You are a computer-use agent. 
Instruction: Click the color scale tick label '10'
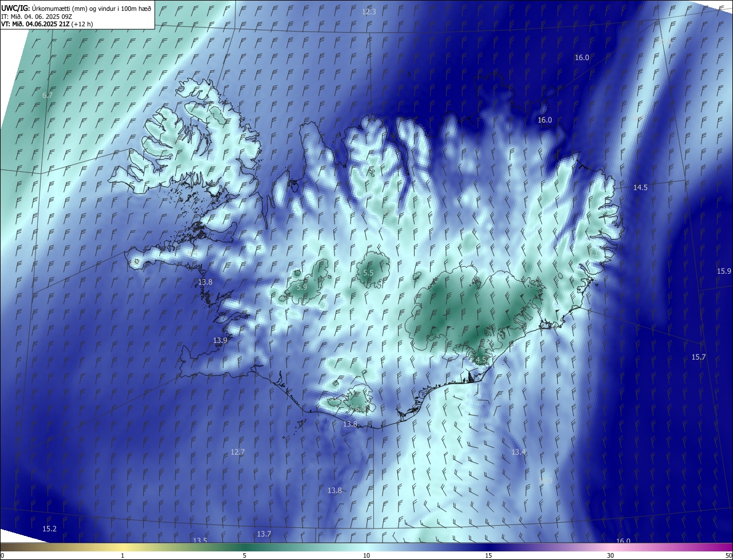[x=366, y=556]
